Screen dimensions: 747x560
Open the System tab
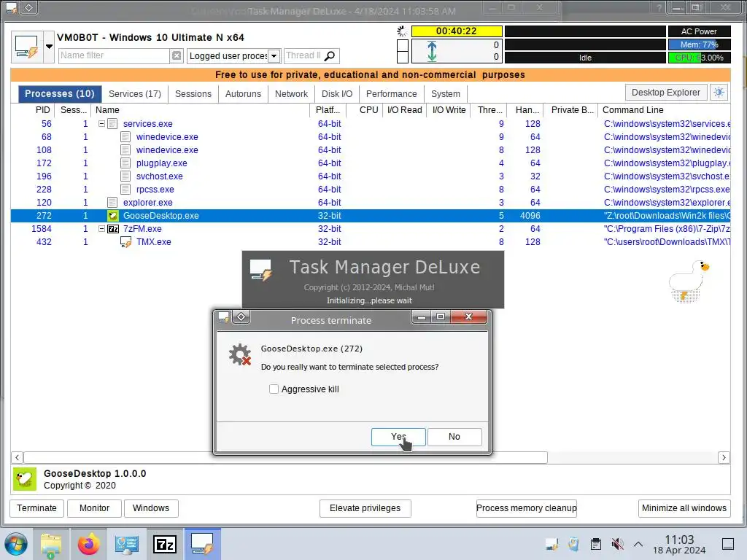click(x=446, y=94)
